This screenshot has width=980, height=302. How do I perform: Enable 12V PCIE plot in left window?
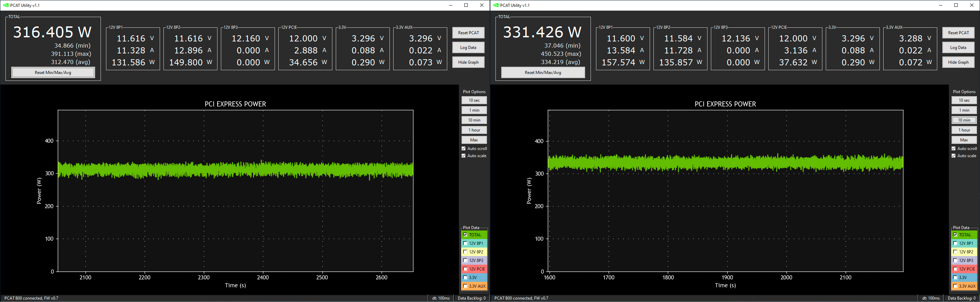coord(465,269)
